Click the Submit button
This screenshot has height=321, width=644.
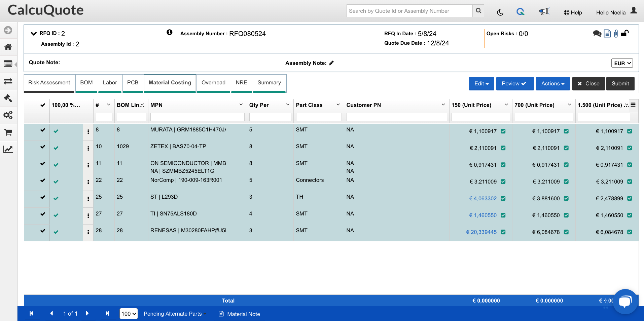620,84
